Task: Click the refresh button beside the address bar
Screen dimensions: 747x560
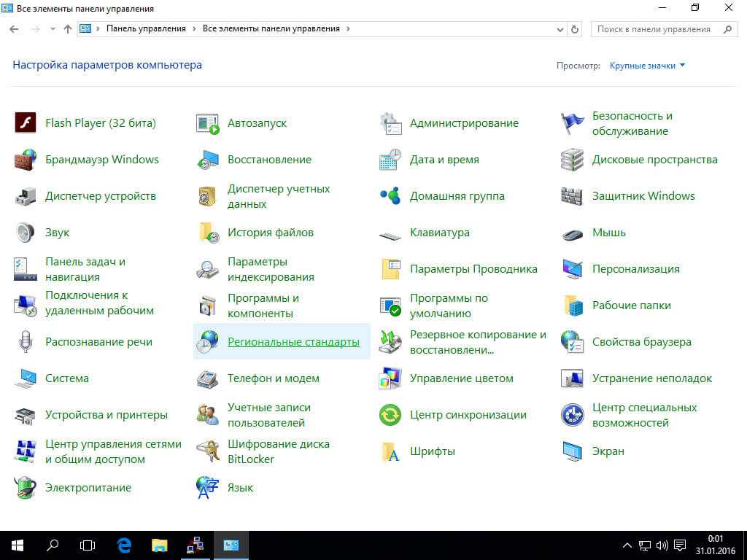Action: tap(575, 29)
